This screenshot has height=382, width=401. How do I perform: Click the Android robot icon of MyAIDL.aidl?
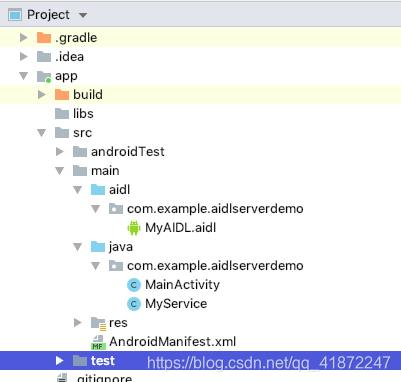pos(134,228)
